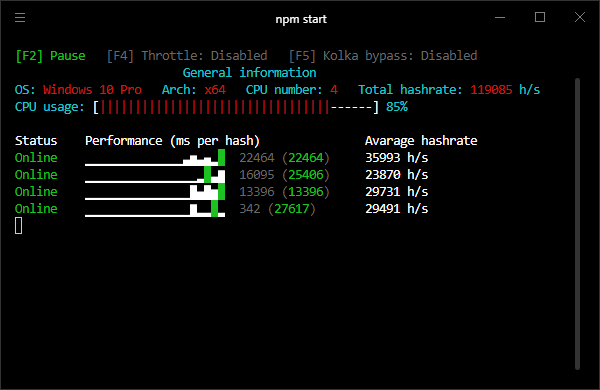Viewport: 600px width, 390px height.
Task: Click the CPU usage progress bar
Action: (236, 107)
